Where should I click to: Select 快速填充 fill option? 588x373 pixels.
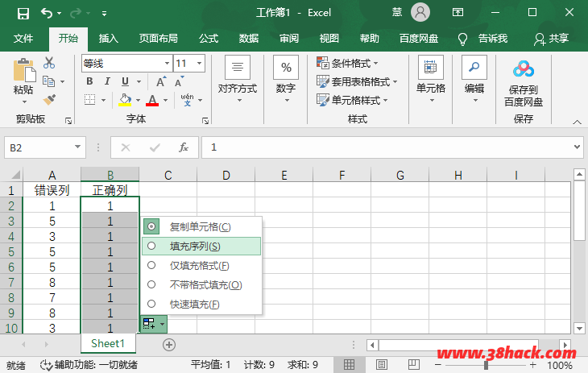(151, 304)
